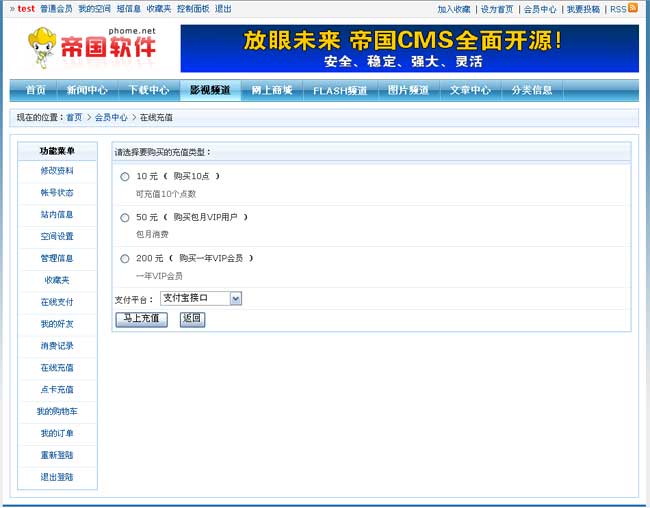Open the 新闻中心 navigation tab
The height and width of the screenshot is (508, 650).
pos(87,90)
